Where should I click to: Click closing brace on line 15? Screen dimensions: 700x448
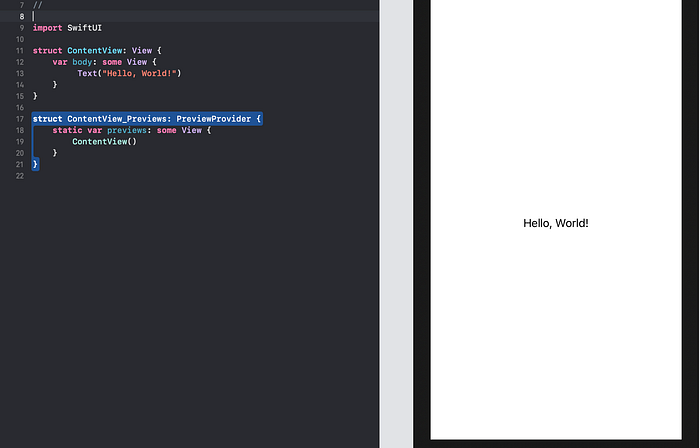[x=35, y=96]
